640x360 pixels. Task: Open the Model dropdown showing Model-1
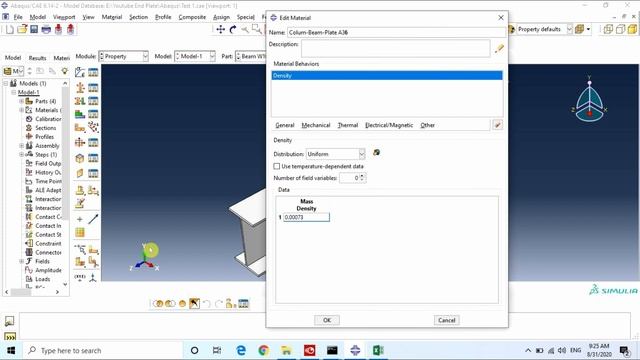click(195, 56)
